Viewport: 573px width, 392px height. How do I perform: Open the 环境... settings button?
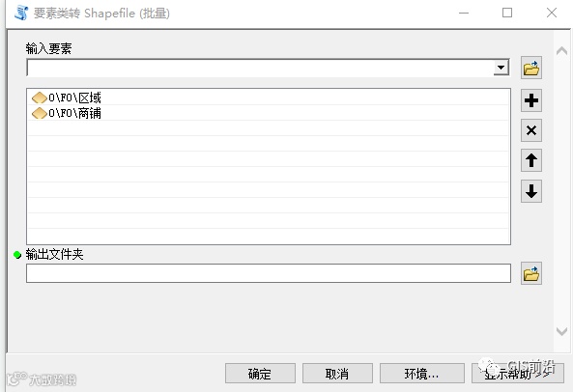(421, 374)
